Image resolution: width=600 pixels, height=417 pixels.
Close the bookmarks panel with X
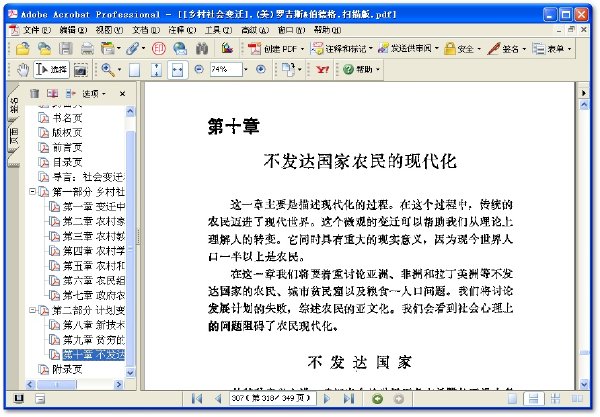[x=122, y=94]
